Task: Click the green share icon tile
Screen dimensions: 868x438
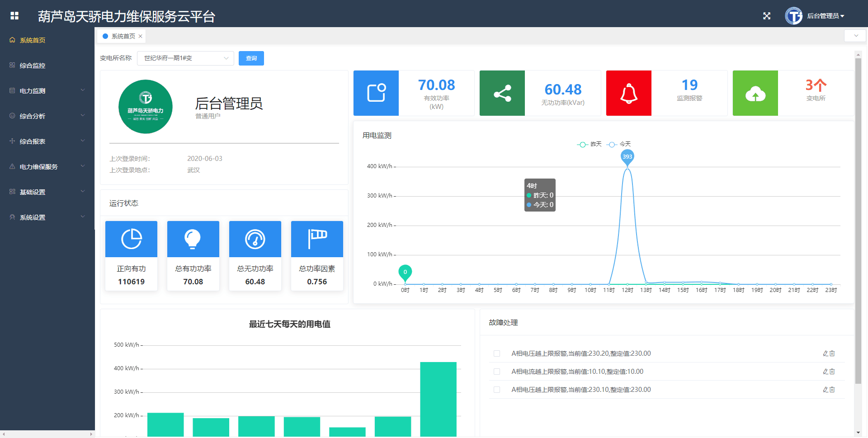Action: (x=502, y=93)
